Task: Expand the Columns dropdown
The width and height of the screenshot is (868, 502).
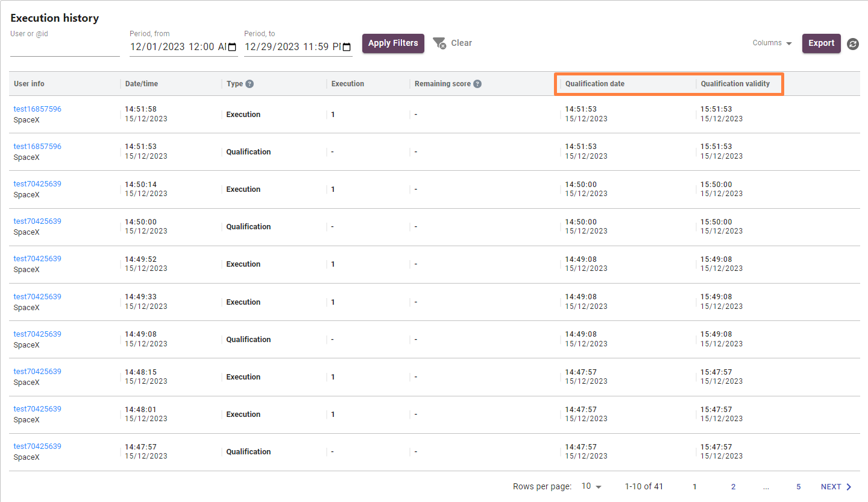Action: tap(772, 43)
